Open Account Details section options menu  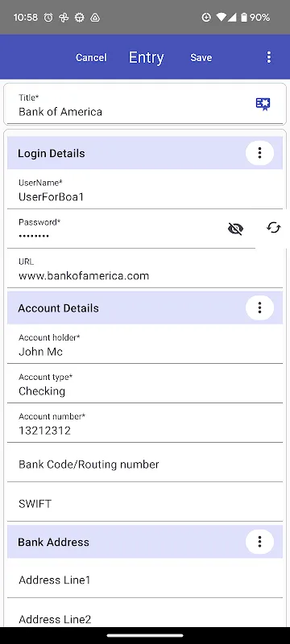pyautogui.click(x=259, y=308)
